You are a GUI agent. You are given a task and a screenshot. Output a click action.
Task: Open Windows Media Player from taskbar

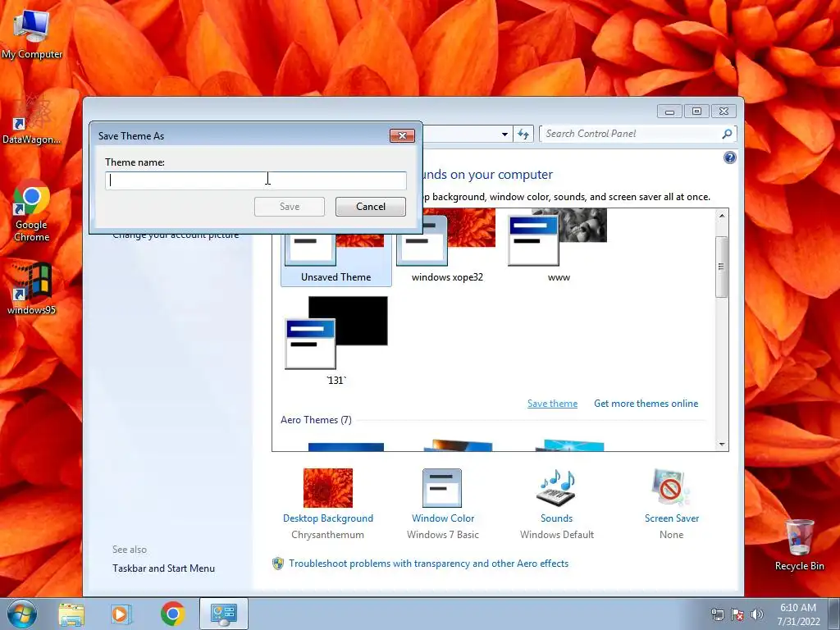tap(121, 614)
